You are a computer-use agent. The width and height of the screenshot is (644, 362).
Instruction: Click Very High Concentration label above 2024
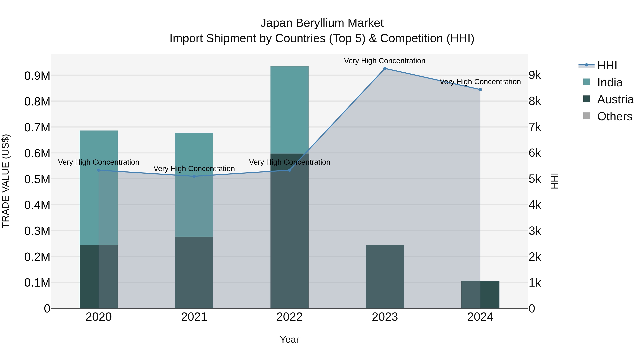(480, 82)
